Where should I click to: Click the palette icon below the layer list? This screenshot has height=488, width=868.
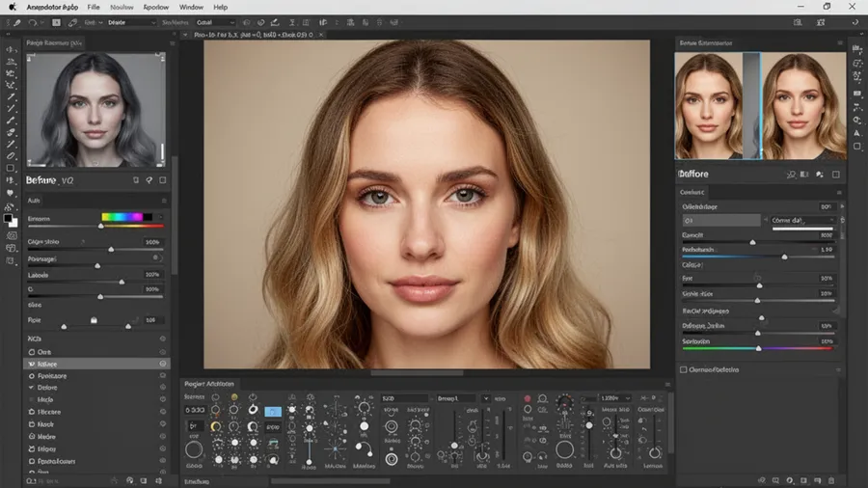[129, 480]
